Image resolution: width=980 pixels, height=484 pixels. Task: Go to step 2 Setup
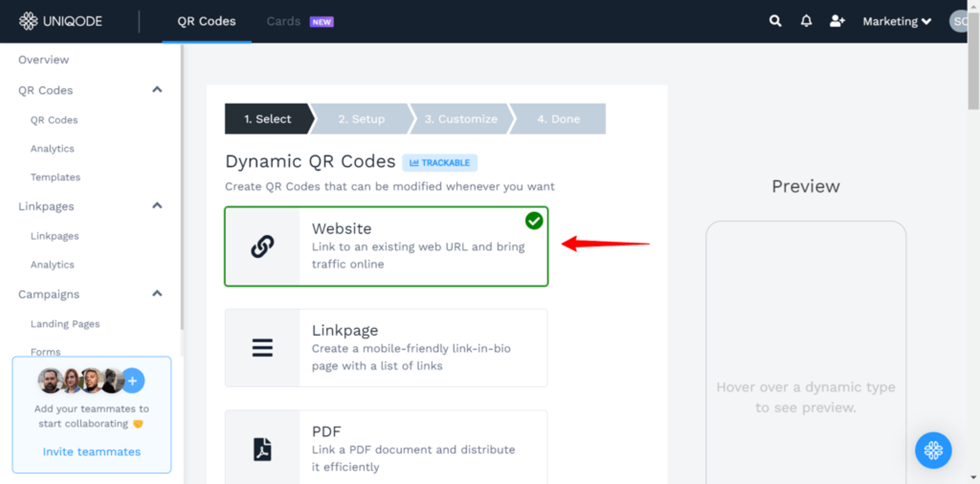point(361,119)
